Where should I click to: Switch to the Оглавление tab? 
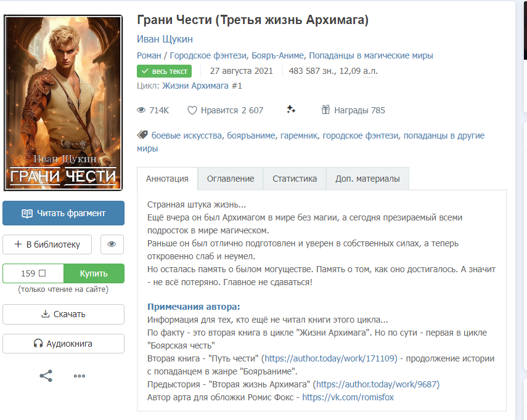point(231,179)
